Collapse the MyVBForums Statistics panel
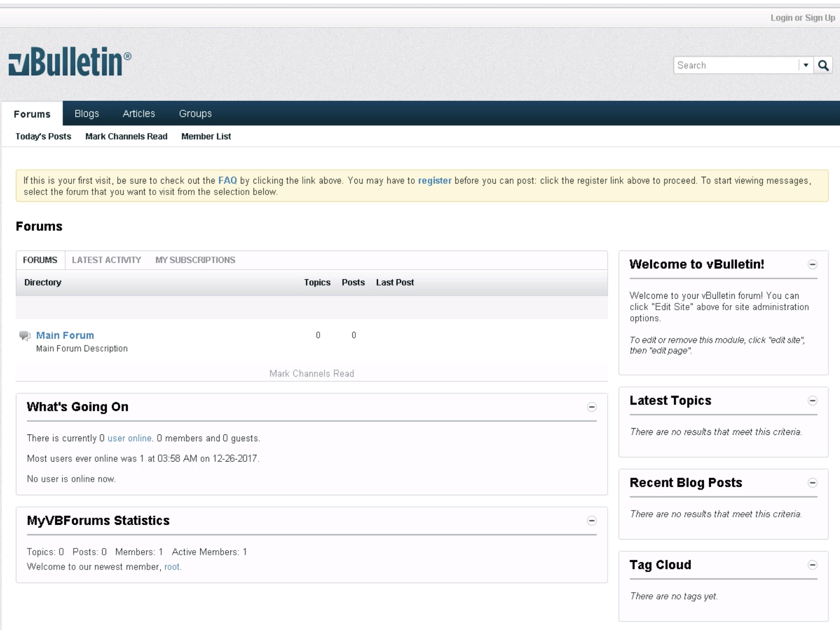Image resolution: width=840 pixels, height=630 pixels. [591, 521]
